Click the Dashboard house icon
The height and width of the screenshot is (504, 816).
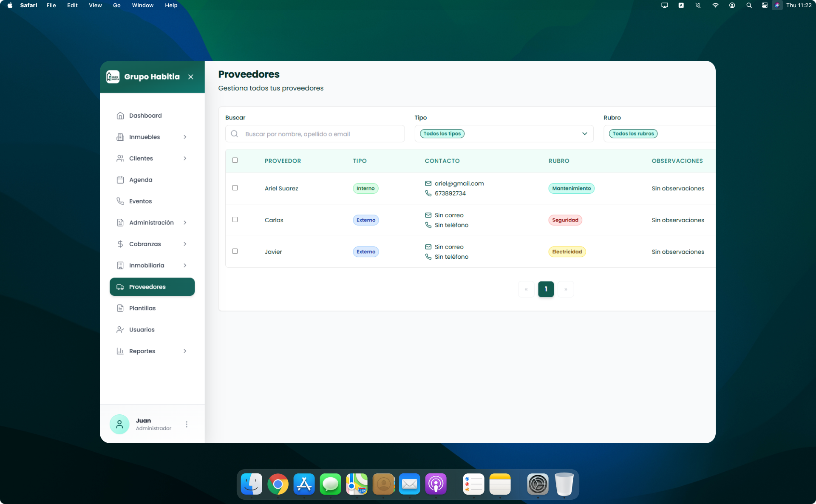120,116
